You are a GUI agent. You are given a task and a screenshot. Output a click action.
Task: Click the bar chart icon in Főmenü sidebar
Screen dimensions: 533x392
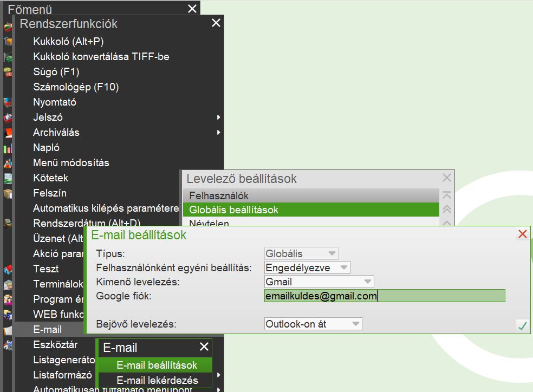pyautogui.click(x=8, y=148)
